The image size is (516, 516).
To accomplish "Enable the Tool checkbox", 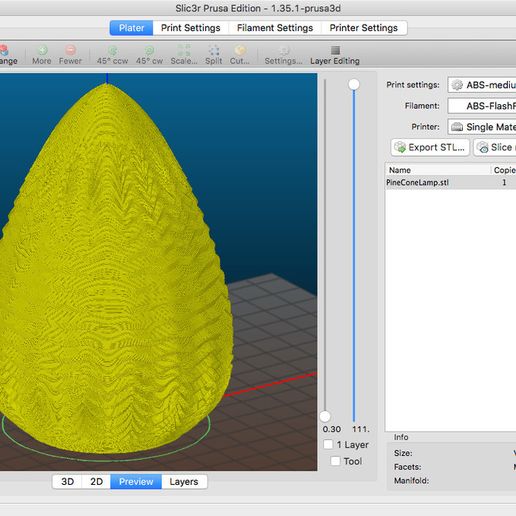I will point(335,461).
